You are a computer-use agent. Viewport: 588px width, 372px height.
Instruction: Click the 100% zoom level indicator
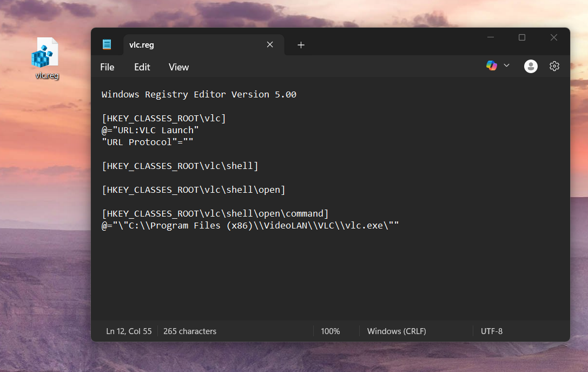point(331,331)
